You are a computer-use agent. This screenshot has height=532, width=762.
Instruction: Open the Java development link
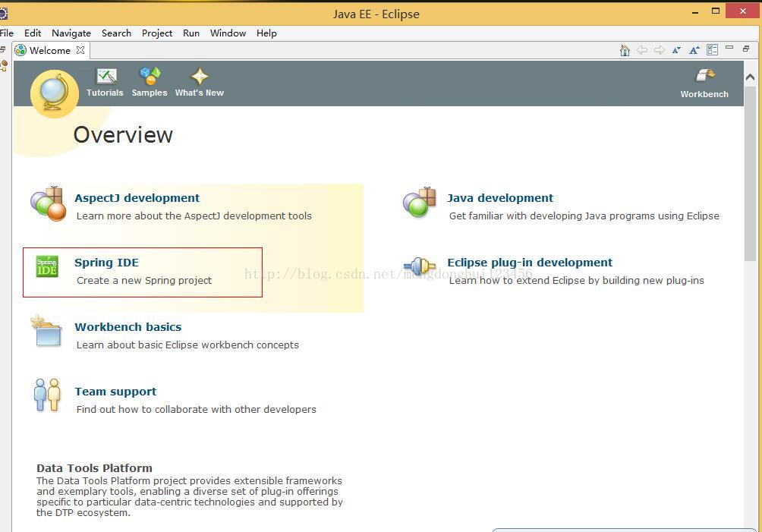(500, 198)
